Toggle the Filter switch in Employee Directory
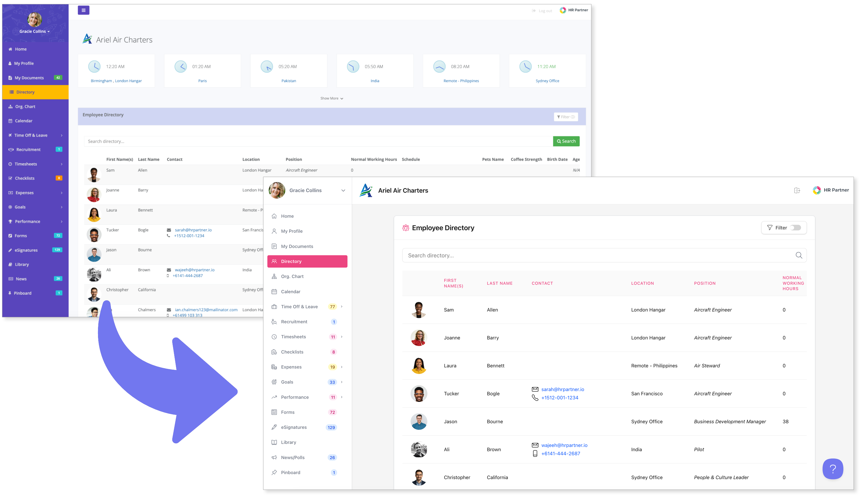This screenshot has height=504, width=868. tap(796, 227)
